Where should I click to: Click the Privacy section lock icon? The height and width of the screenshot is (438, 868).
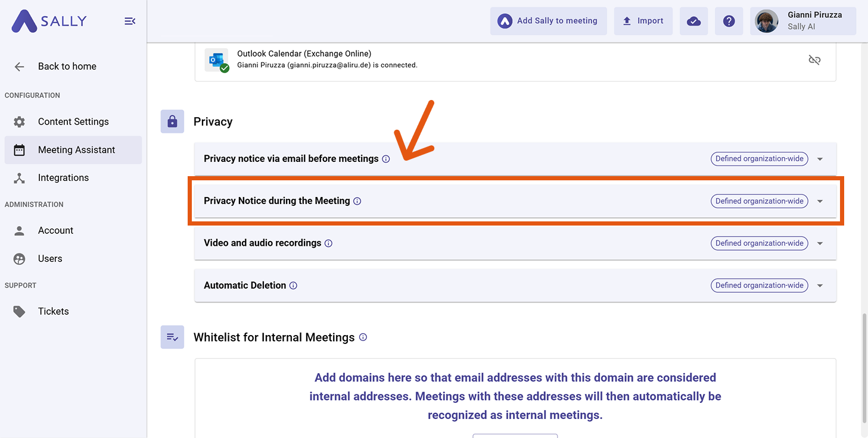[172, 121]
